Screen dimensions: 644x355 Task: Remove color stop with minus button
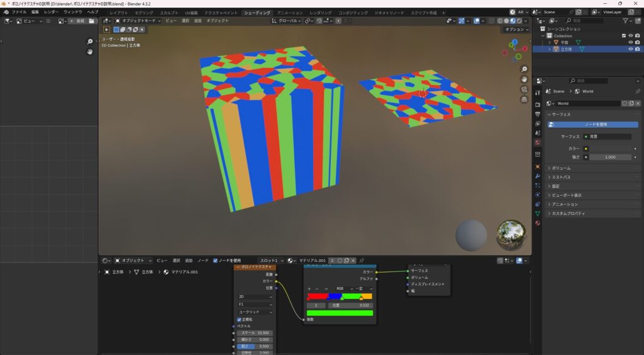click(317, 289)
